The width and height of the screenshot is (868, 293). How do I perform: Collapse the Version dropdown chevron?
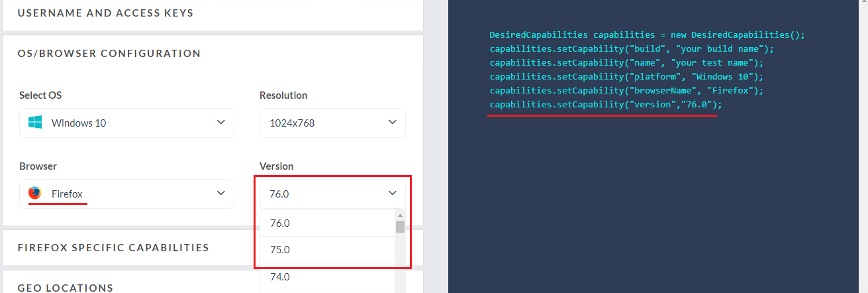(x=393, y=193)
